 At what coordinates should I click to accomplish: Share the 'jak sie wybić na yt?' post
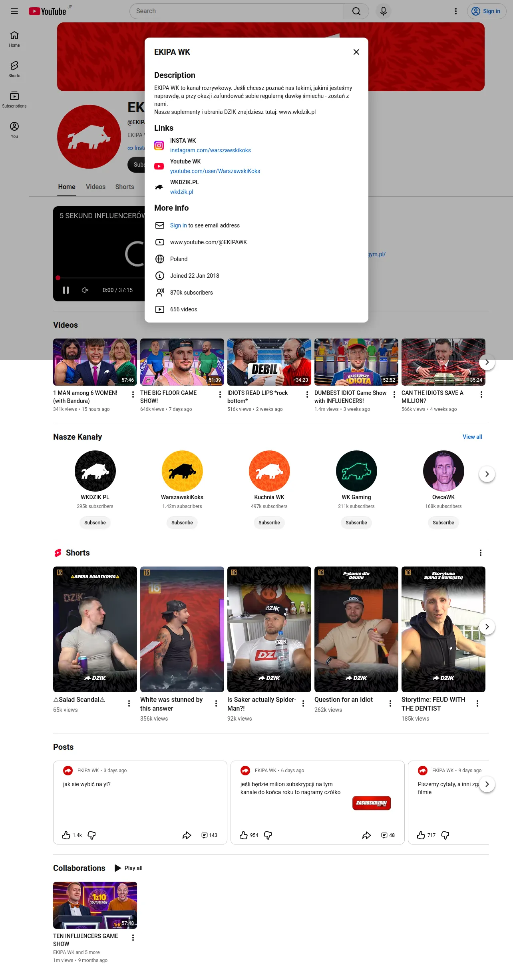pyautogui.click(x=187, y=835)
